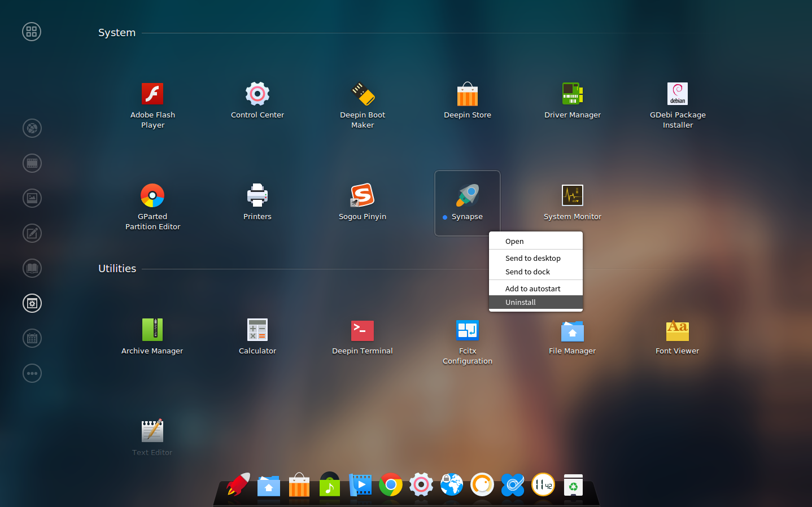Screen dimensions: 812x507
Task: Open Adobe Flash Player app
Action: coord(152,94)
